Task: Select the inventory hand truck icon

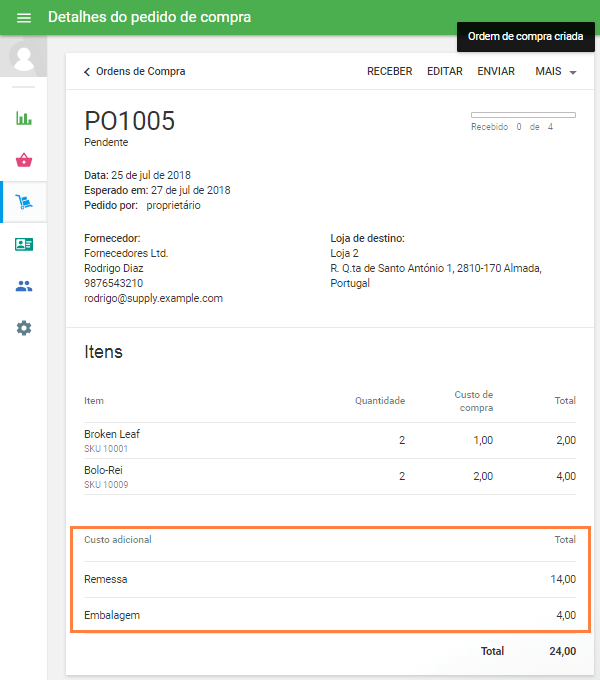Action: [24, 202]
